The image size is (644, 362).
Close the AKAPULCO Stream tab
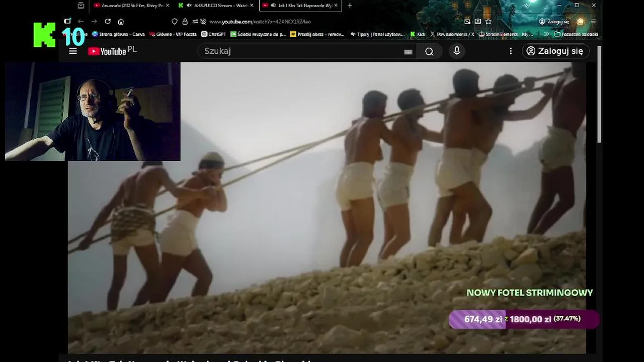(252, 6)
